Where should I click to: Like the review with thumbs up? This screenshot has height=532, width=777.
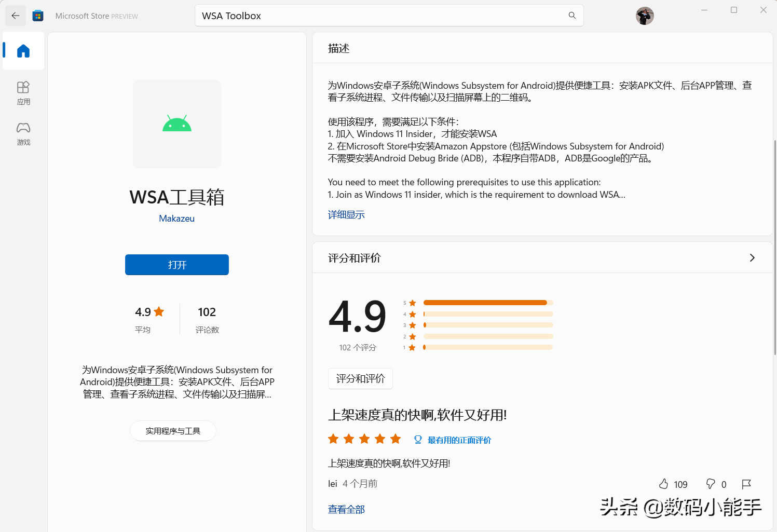pos(663,484)
